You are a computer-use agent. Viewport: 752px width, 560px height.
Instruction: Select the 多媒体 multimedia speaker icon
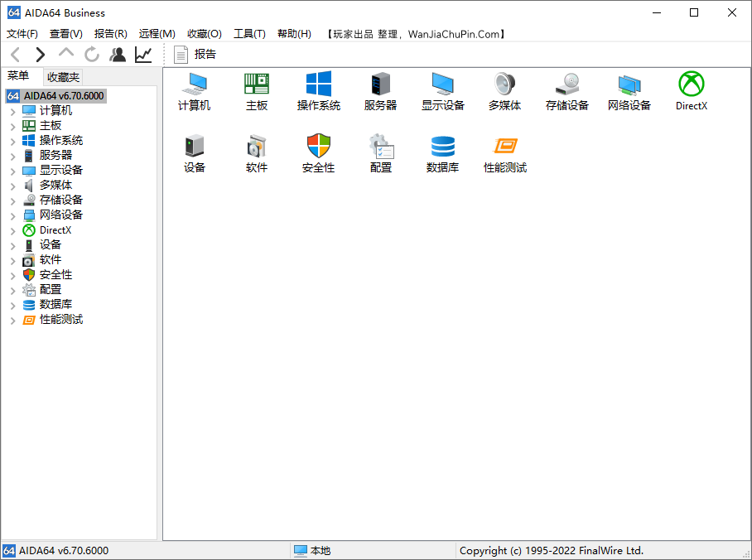pos(504,91)
